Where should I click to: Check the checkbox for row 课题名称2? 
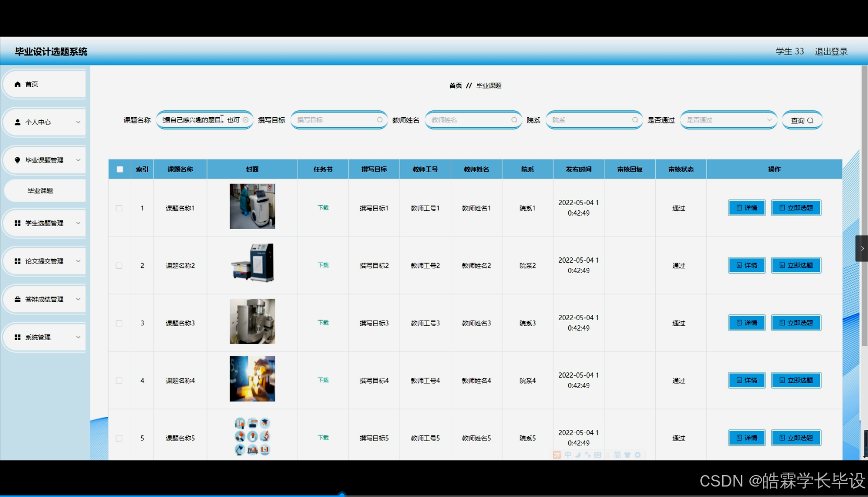(119, 266)
